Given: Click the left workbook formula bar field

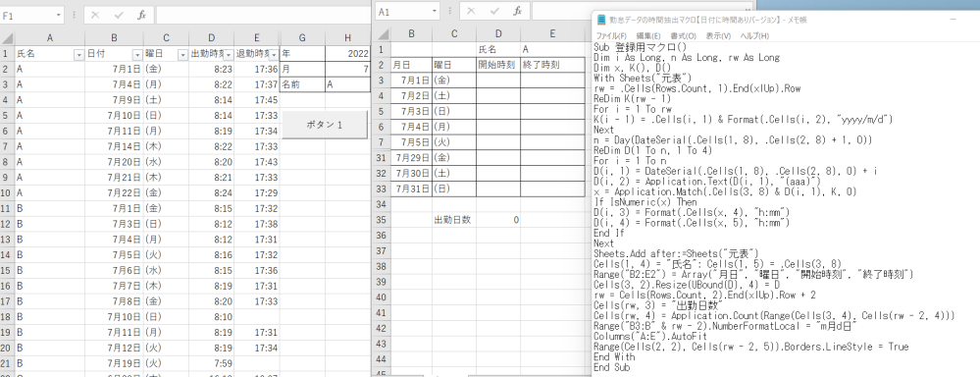Looking at the screenshot, I should pos(263,15).
